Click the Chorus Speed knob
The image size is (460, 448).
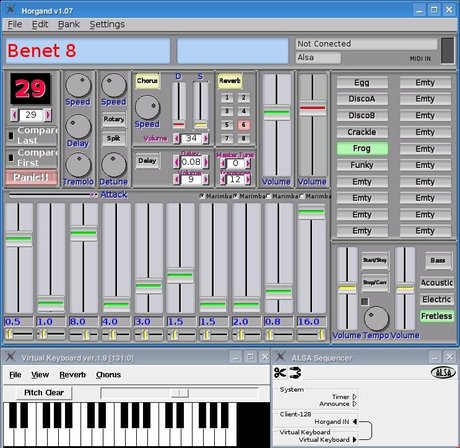[x=147, y=107]
